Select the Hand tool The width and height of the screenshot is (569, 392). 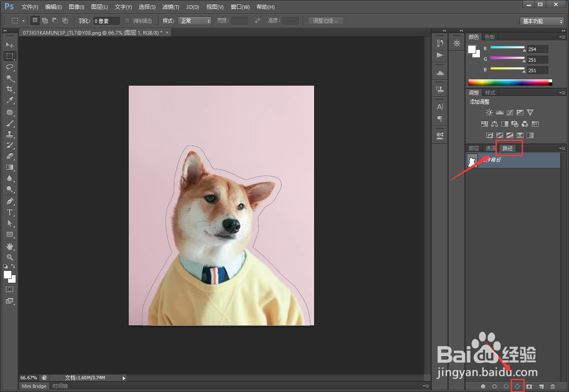pyautogui.click(x=10, y=246)
